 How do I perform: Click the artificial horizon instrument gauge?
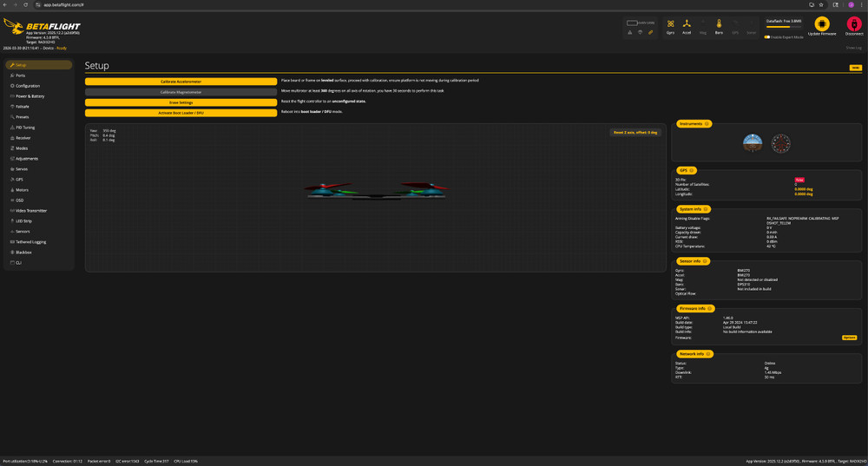753,142
